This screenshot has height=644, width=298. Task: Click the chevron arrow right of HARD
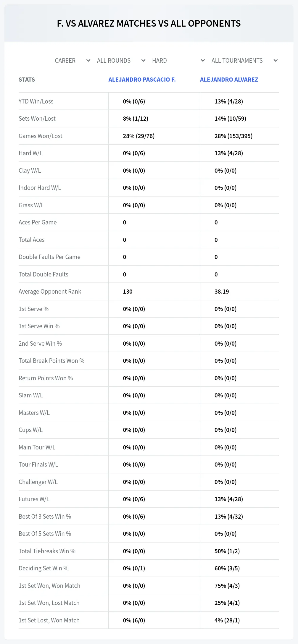click(x=203, y=61)
